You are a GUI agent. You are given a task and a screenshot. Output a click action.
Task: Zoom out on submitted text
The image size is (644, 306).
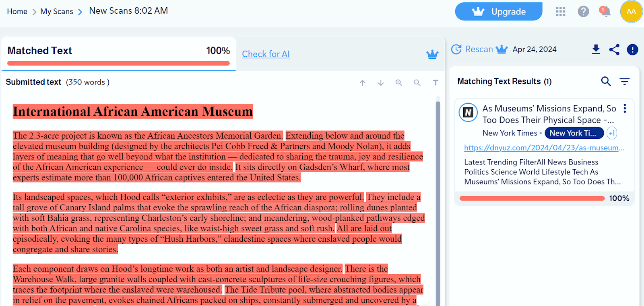point(417,82)
